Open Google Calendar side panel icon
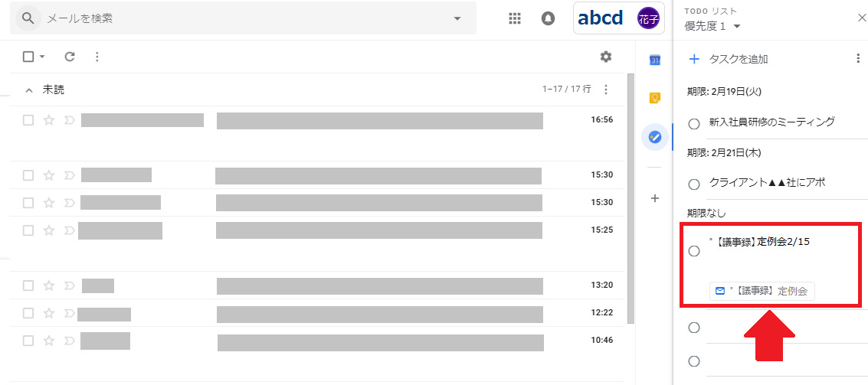The image size is (868, 385). tap(654, 60)
